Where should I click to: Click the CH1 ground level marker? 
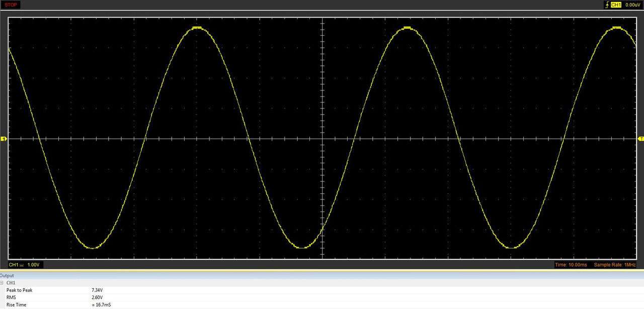click(x=3, y=139)
